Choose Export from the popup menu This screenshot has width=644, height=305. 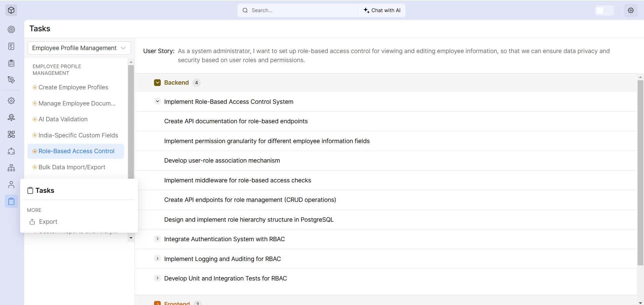click(x=48, y=222)
